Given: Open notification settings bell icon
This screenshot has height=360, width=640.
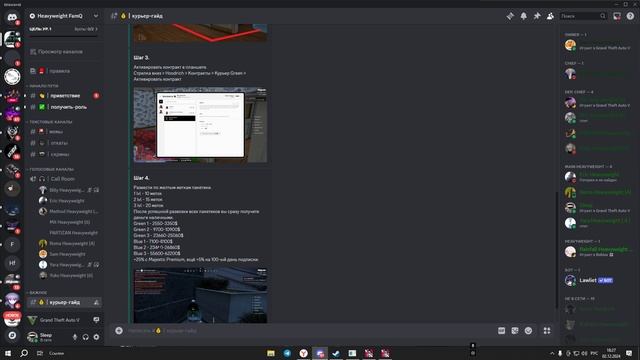Looking at the screenshot, I should point(523,16).
